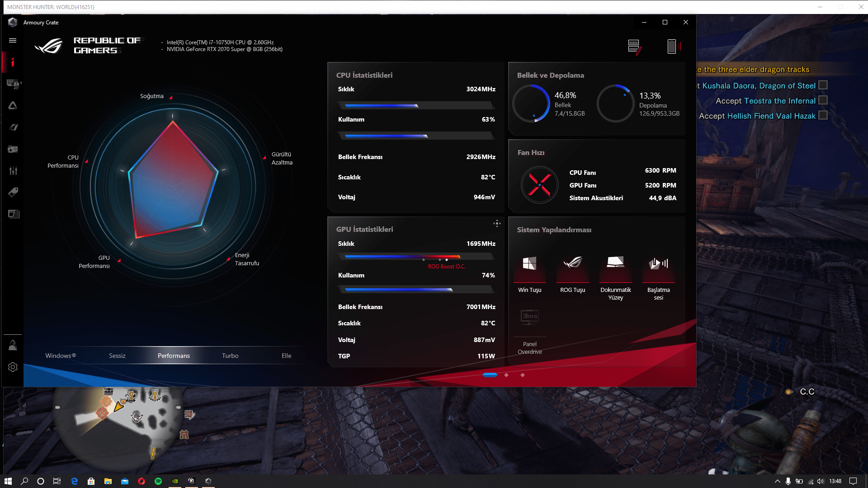Image resolution: width=868 pixels, height=488 pixels.
Task: Switch to the Elle manual mode
Action: click(x=286, y=356)
